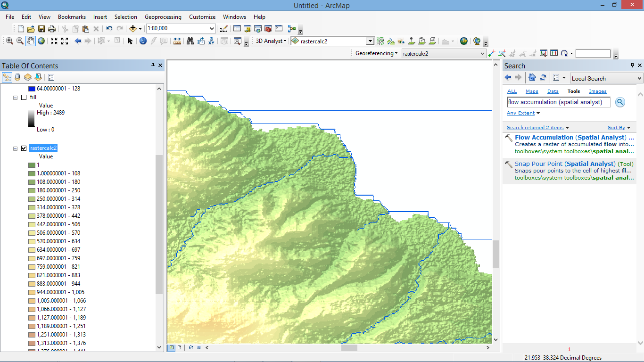Open the Go To XY tool
Screen dimensions: 644x362
[212, 41]
